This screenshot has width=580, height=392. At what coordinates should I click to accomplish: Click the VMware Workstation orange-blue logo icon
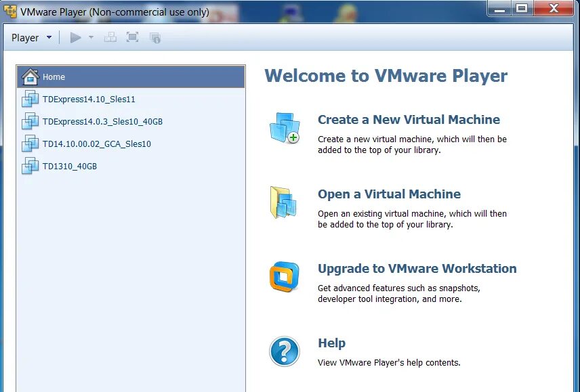(284, 277)
